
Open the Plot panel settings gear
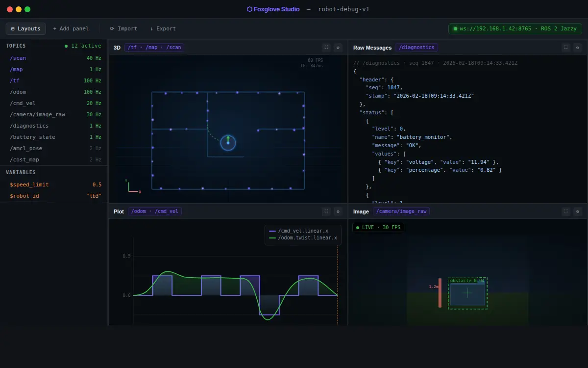338,211
